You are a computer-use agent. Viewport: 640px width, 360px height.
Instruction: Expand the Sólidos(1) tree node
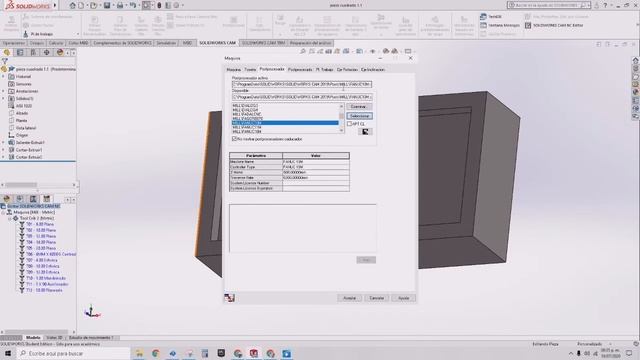[x=3, y=98]
